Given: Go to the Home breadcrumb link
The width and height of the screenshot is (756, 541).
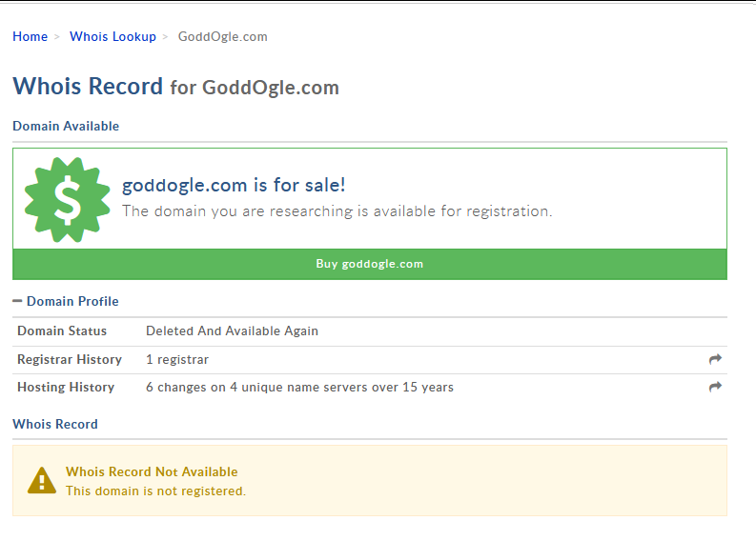Looking at the screenshot, I should pos(30,36).
